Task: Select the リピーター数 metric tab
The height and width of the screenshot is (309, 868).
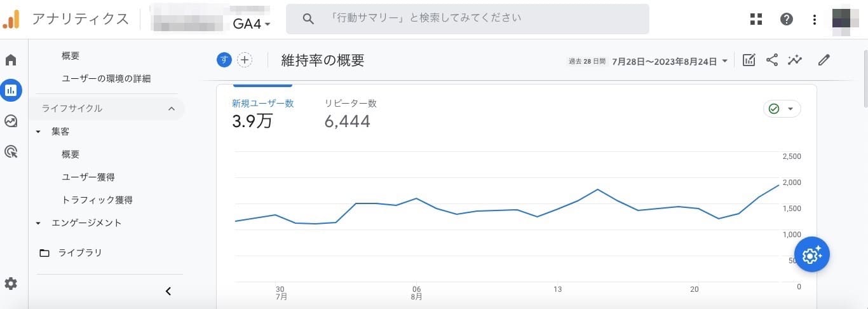Action: (351, 114)
